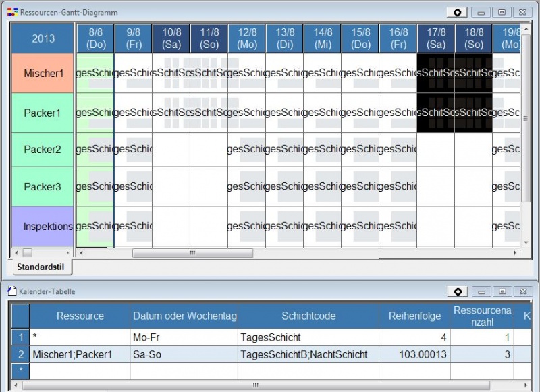Click the 2013 year header cell

click(43, 38)
